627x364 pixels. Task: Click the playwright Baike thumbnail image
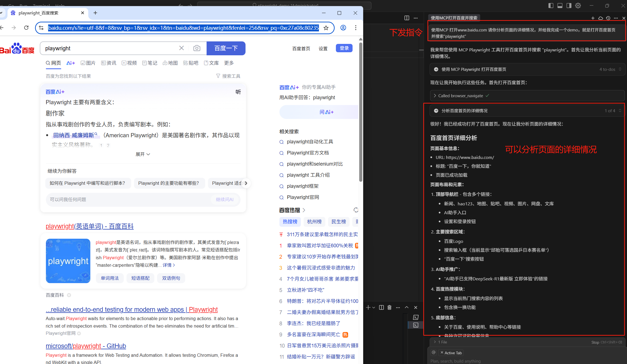tap(68, 261)
